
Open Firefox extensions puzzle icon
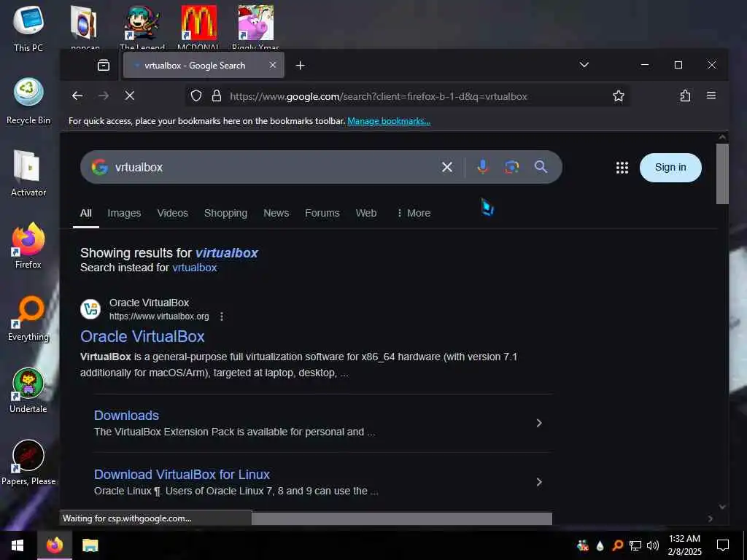[685, 96]
